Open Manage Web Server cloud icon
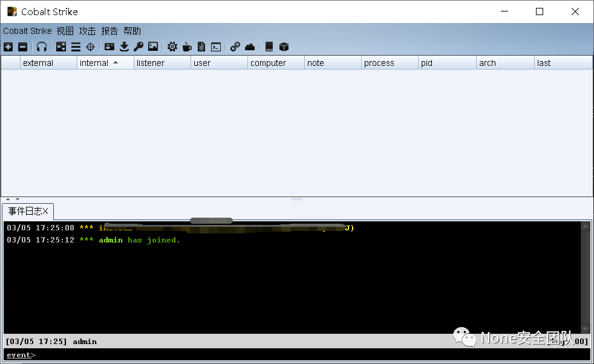The height and width of the screenshot is (364, 594). point(250,47)
